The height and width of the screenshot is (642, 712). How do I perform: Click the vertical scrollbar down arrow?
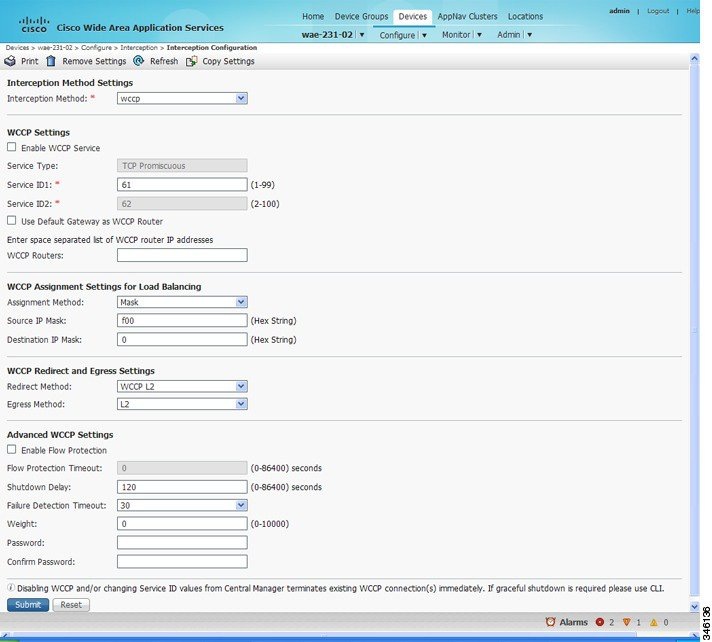click(x=694, y=607)
